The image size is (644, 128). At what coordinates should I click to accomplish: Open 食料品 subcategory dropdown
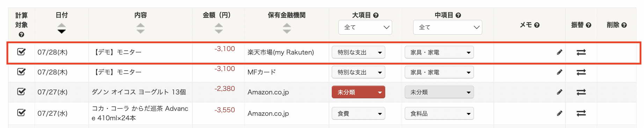click(x=439, y=114)
